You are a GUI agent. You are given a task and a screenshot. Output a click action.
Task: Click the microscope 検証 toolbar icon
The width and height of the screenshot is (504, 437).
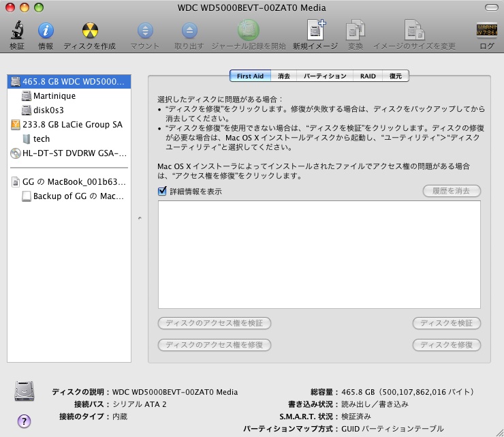click(x=17, y=30)
